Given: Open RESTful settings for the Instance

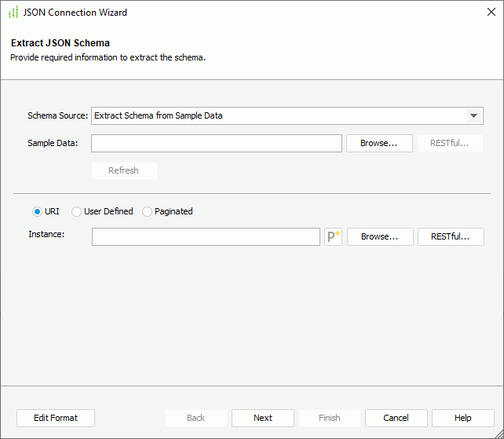Looking at the screenshot, I should click(451, 236).
